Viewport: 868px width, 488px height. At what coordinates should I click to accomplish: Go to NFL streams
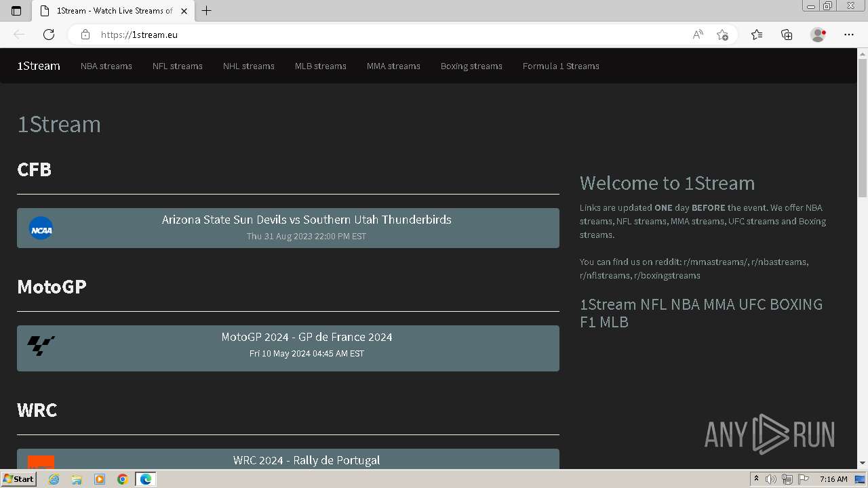(178, 66)
